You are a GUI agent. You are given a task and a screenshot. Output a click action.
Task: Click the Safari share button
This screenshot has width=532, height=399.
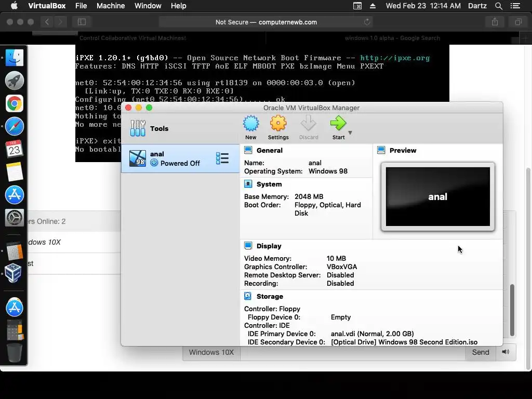tap(495, 22)
